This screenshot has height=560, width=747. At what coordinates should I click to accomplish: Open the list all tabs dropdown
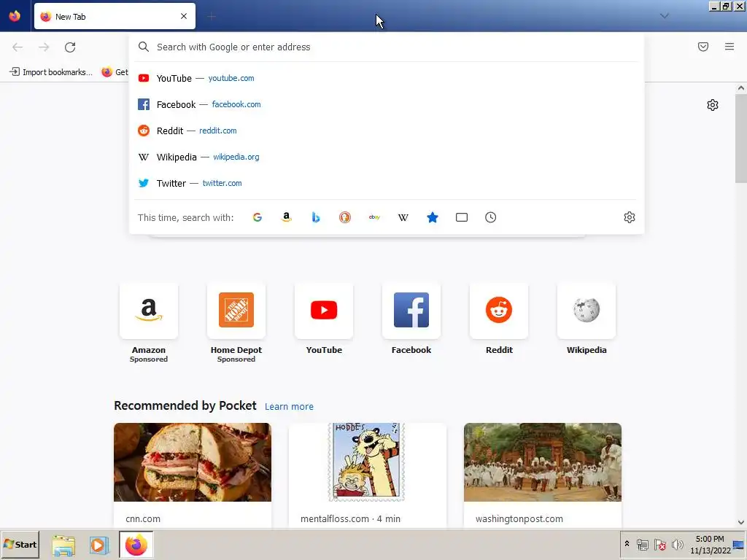click(x=664, y=16)
